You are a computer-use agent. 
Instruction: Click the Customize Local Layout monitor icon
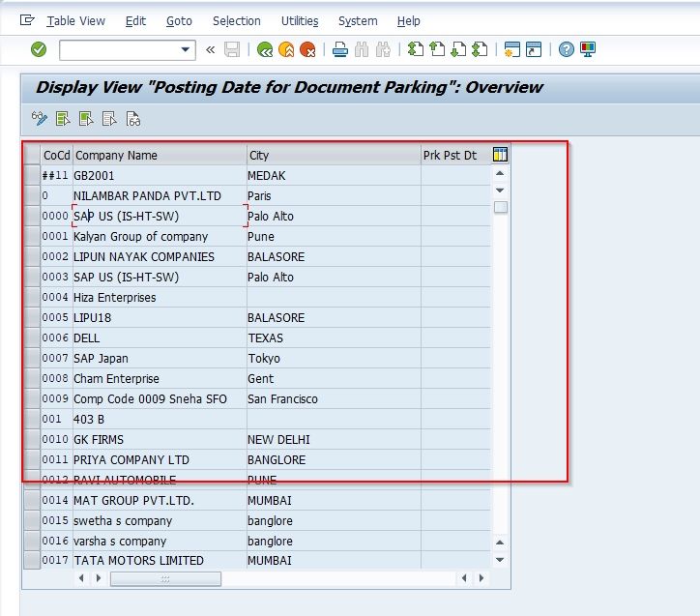click(x=588, y=49)
